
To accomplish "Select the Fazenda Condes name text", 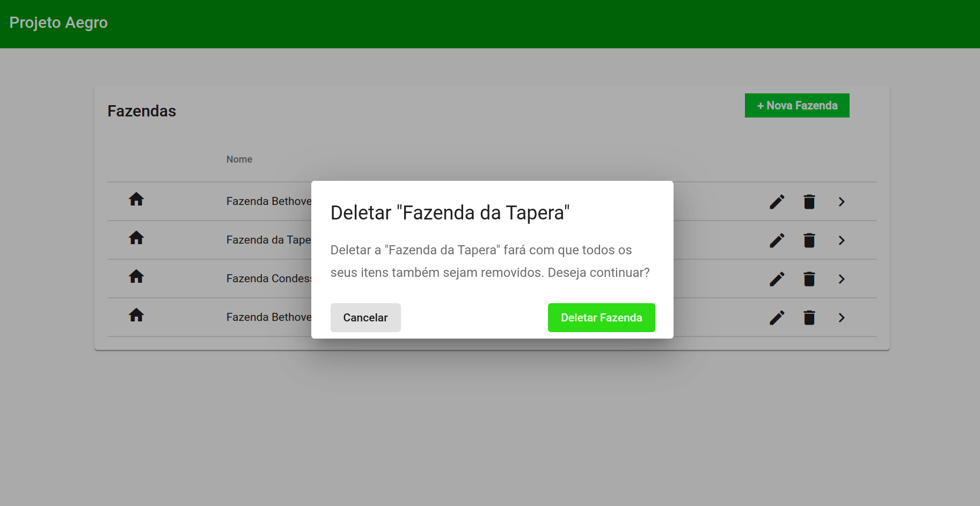I will pos(269,278).
